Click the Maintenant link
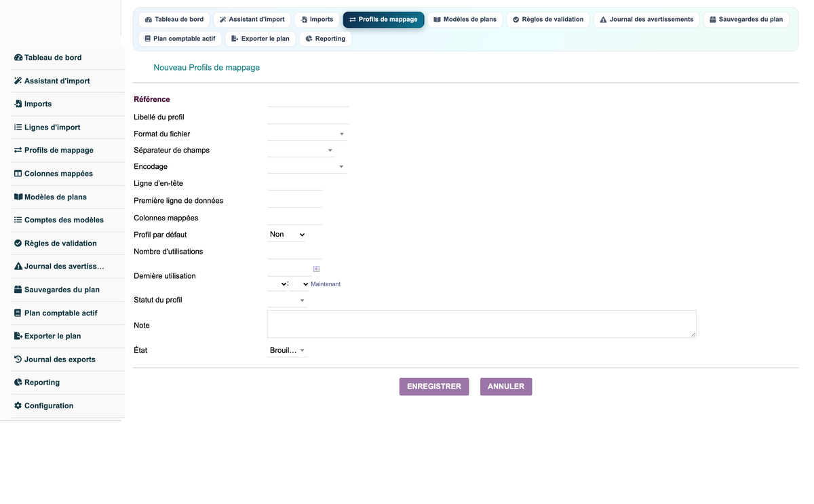Viewport: 814px width, 504px height. 326,284
